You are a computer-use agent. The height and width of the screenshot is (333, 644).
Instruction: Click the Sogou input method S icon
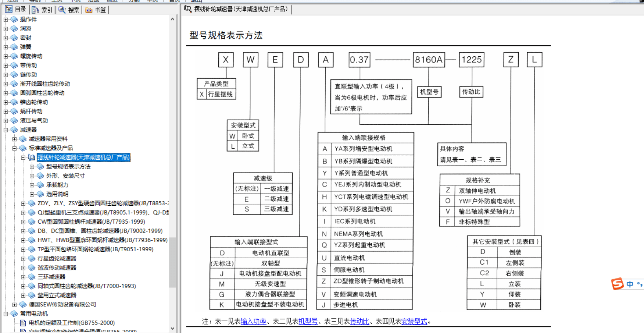pos(618,284)
